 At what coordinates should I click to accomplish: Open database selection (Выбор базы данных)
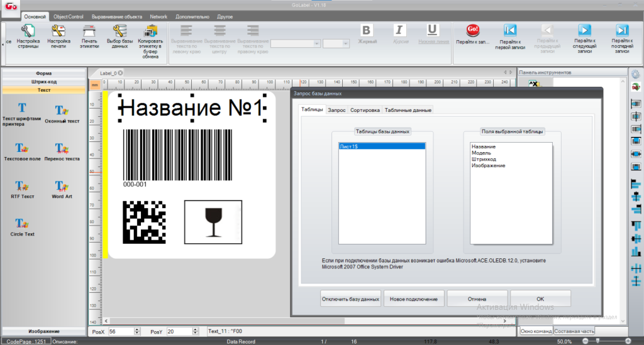[x=119, y=36]
